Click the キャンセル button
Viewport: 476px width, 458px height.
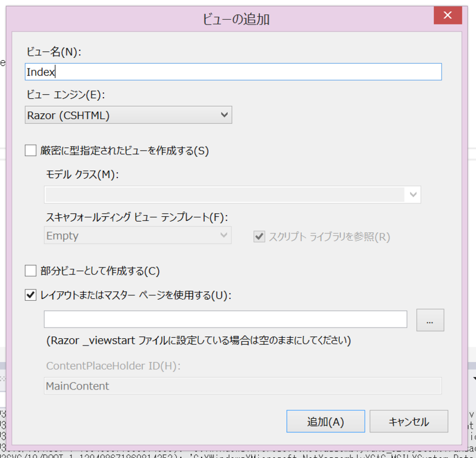(x=409, y=421)
